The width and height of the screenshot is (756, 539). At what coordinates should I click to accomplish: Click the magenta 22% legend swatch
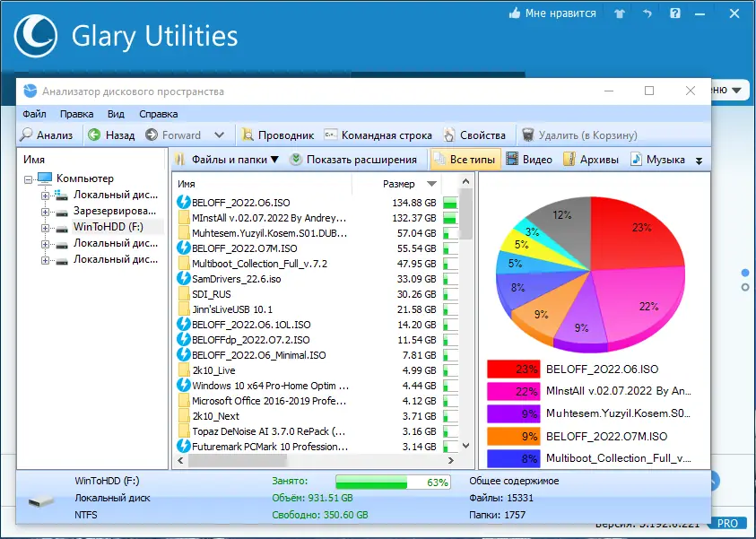(x=513, y=392)
